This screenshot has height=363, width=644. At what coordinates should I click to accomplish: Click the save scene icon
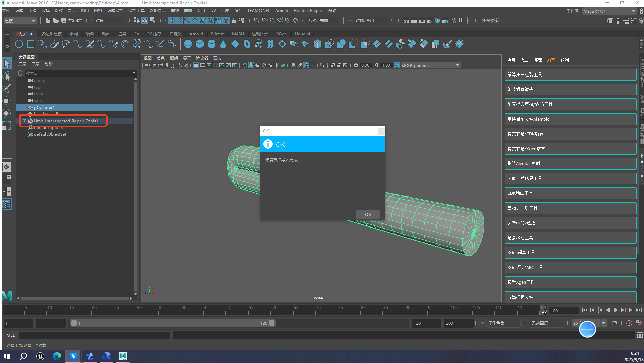tap(63, 21)
